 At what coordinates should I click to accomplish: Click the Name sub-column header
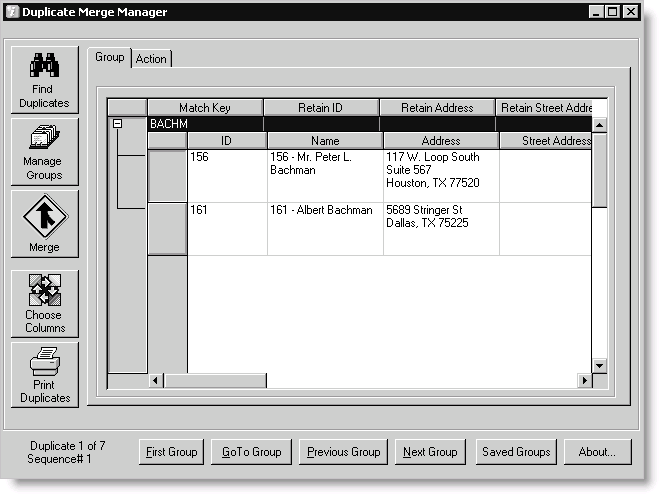[x=325, y=141]
